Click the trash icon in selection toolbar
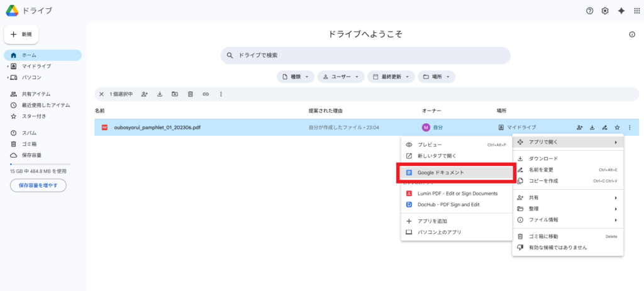Screen dimensions: 644x291 [x=190, y=94]
